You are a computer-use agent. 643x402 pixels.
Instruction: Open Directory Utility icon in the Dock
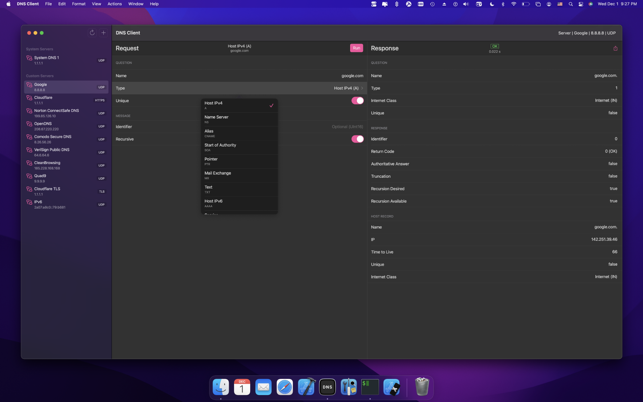pos(349,387)
